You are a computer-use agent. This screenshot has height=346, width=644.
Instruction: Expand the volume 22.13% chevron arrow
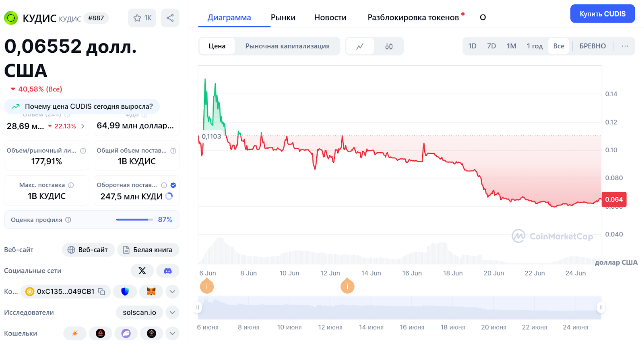(x=83, y=126)
